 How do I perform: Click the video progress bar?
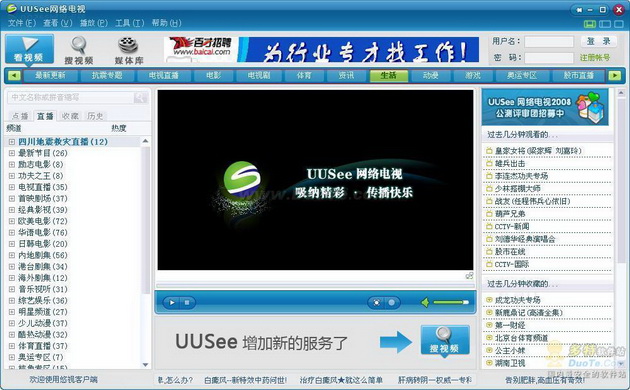[315, 286]
